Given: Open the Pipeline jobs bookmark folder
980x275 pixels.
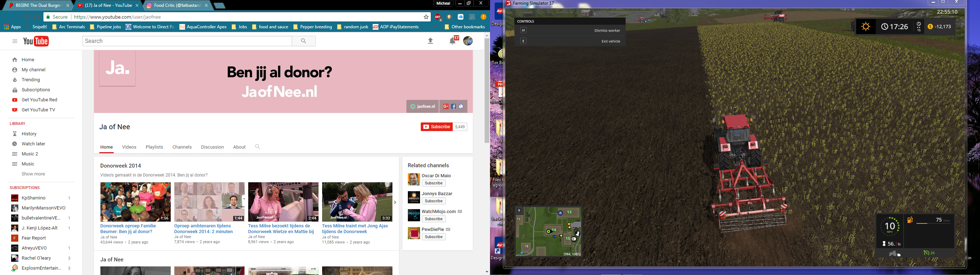Looking at the screenshot, I should (105, 27).
